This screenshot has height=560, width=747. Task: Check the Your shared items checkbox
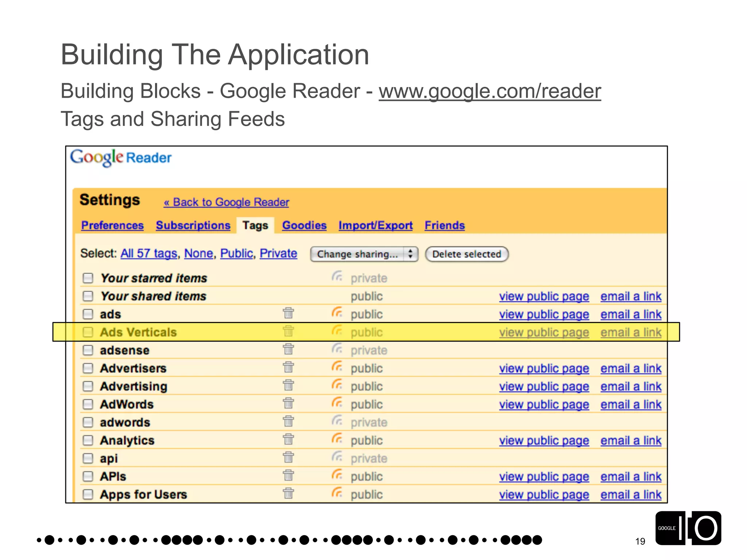click(x=88, y=296)
